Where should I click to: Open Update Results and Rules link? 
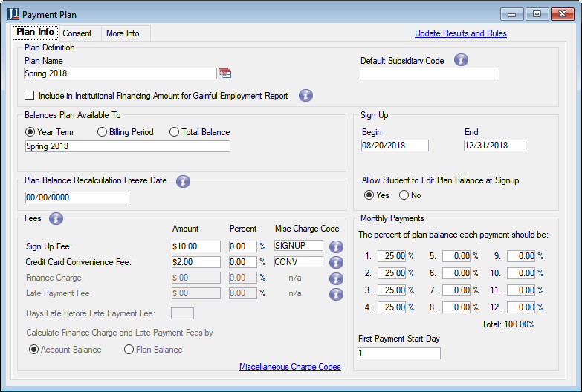pos(460,33)
